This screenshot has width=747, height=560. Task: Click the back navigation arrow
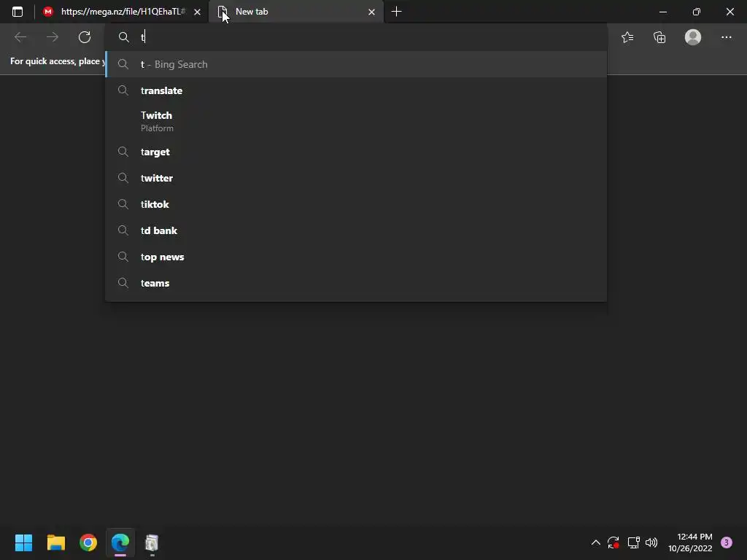tap(20, 37)
